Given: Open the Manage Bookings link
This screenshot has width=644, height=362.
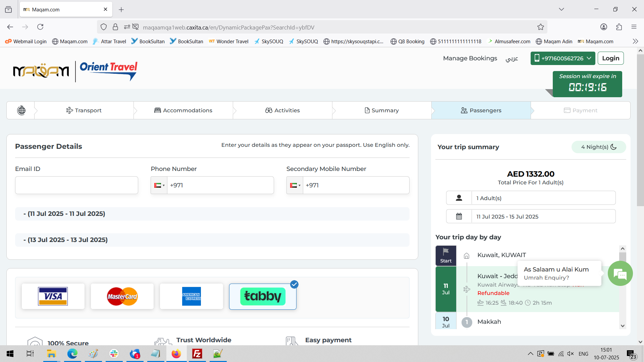Looking at the screenshot, I should pyautogui.click(x=470, y=58).
